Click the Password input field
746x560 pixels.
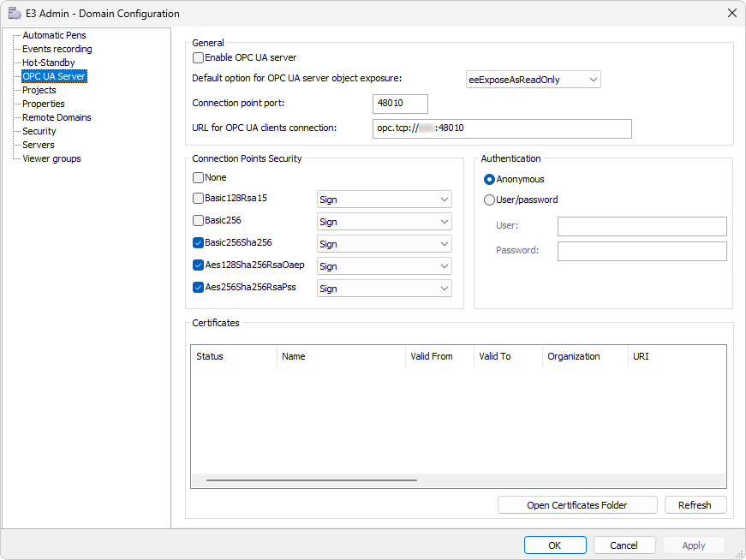click(642, 251)
